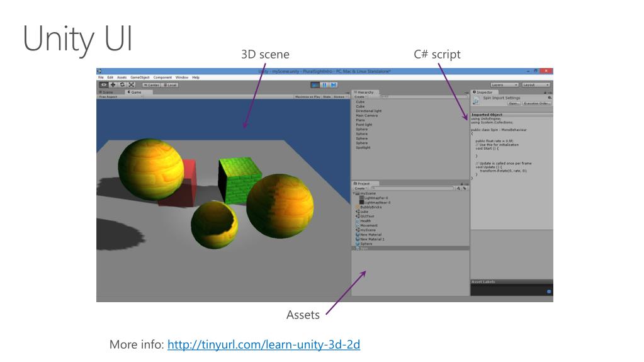
Task: Click the Execution Order button
Action: 536,103
